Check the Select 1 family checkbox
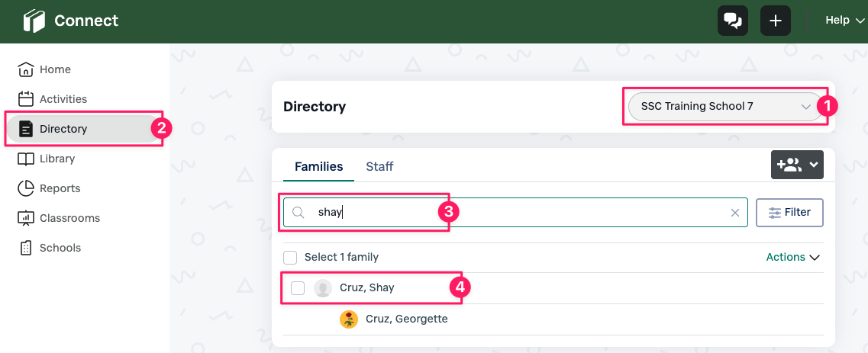Screen dimensions: 868x353 (x=290, y=258)
